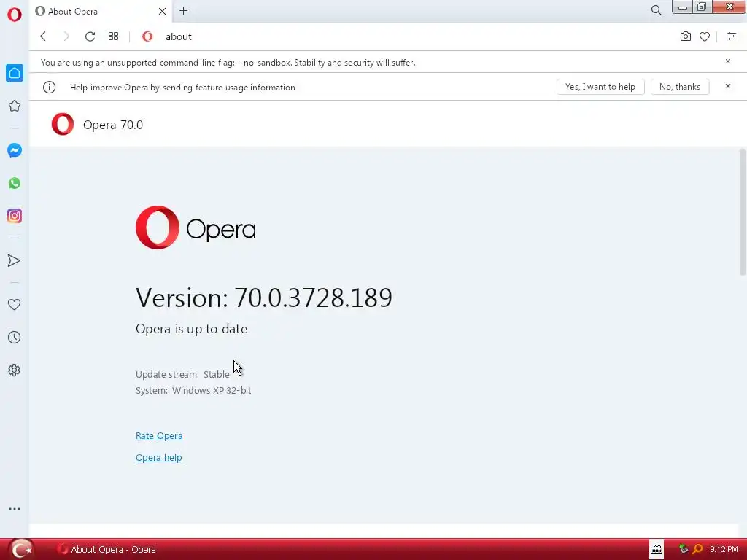Open Instagram in the sidebar

(x=15, y=216)
